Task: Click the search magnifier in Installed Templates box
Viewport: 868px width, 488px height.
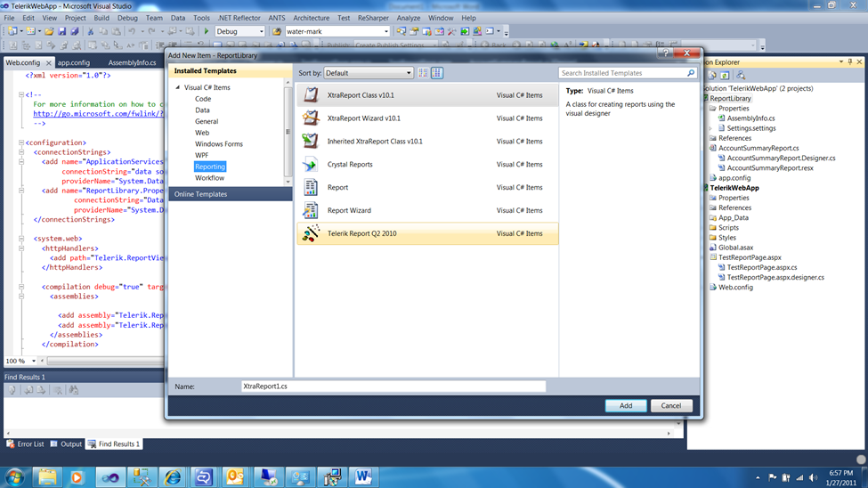Action: 690,72
